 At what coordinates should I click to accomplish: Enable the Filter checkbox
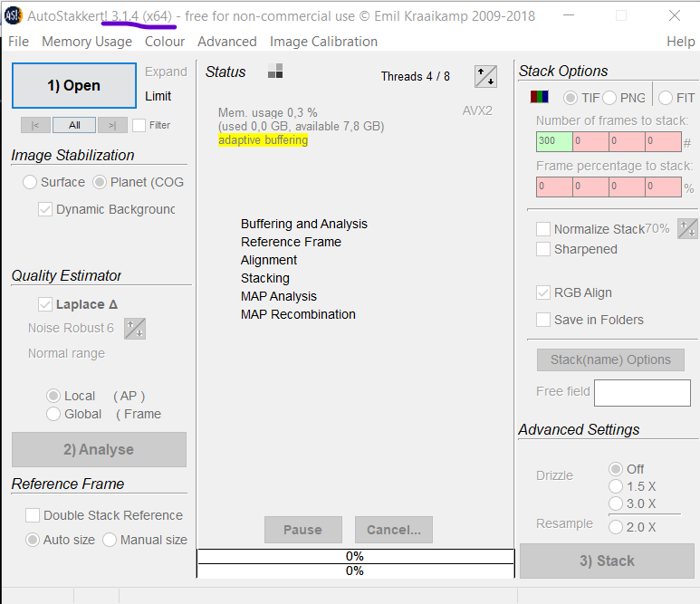[139, 125]
